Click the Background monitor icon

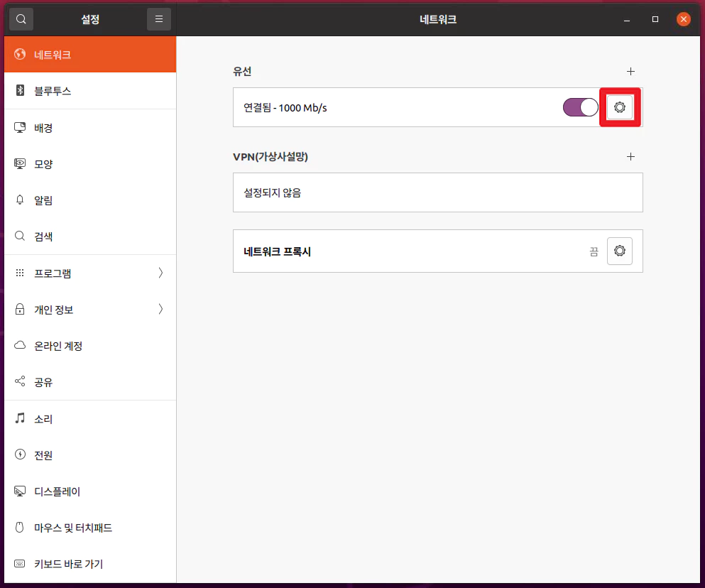[20, 127]
